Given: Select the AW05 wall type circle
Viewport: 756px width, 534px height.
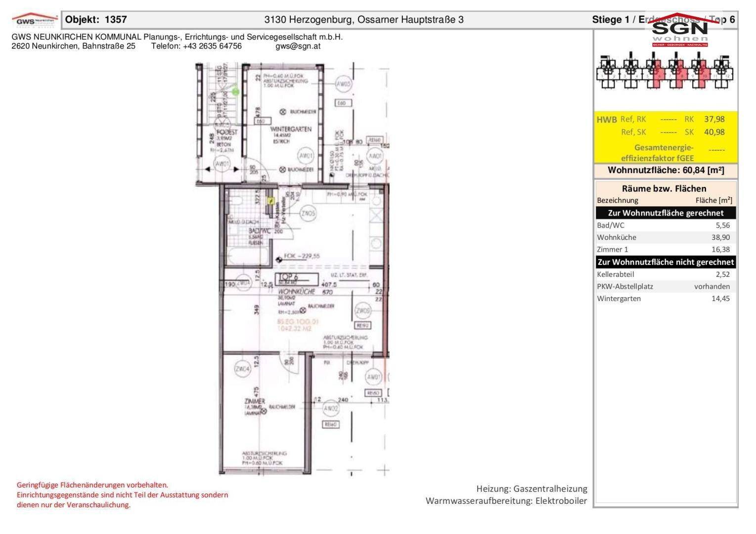Looking at the screenshot, I should (344, 85).
